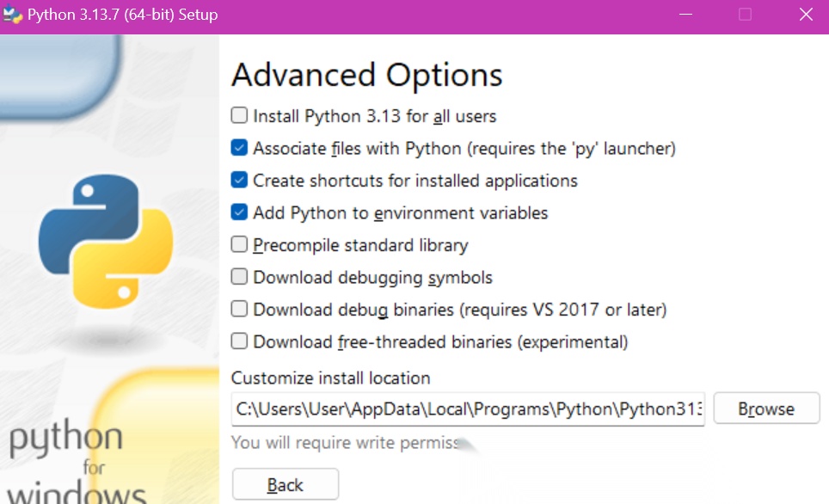This screenshot has width=829, height=504.
Task: Enable Install Python 3.13 for all users
Action: point(239,115)
